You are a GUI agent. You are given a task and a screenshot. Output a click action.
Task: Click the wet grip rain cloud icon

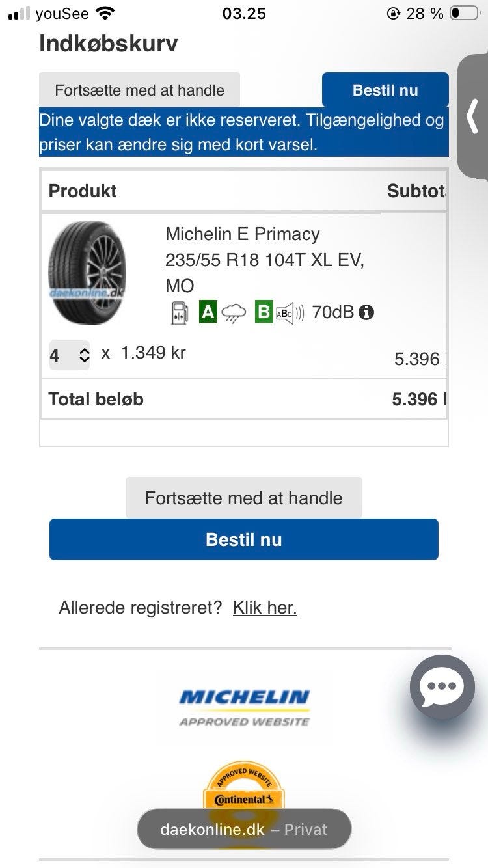[x=234, y=314]
